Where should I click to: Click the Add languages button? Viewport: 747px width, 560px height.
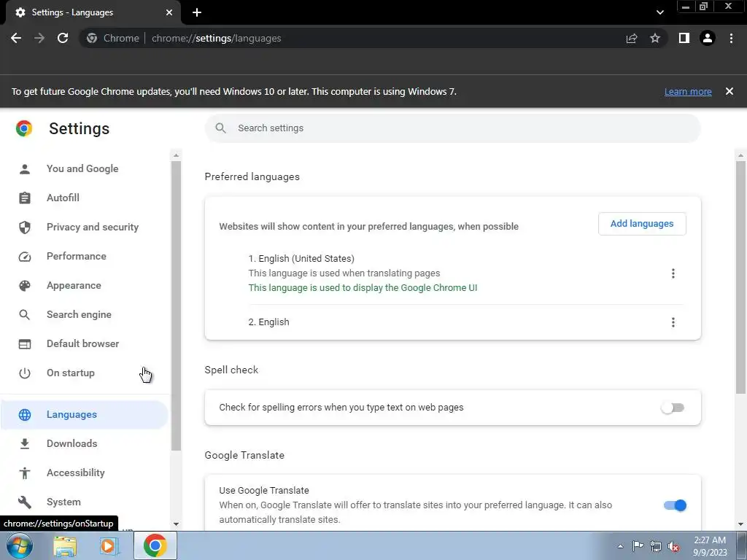[642, 224]
